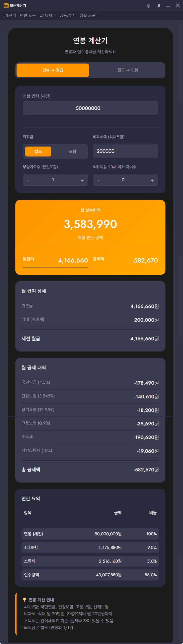Viewport: 183px width, 644px height.
Task: Decrease 부양가족수 with minus button
Action: 29,180
